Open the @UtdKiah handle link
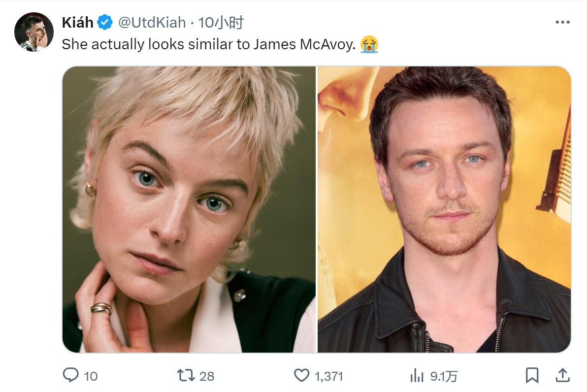Screen dimensions: 587x392 coord(152,23)
